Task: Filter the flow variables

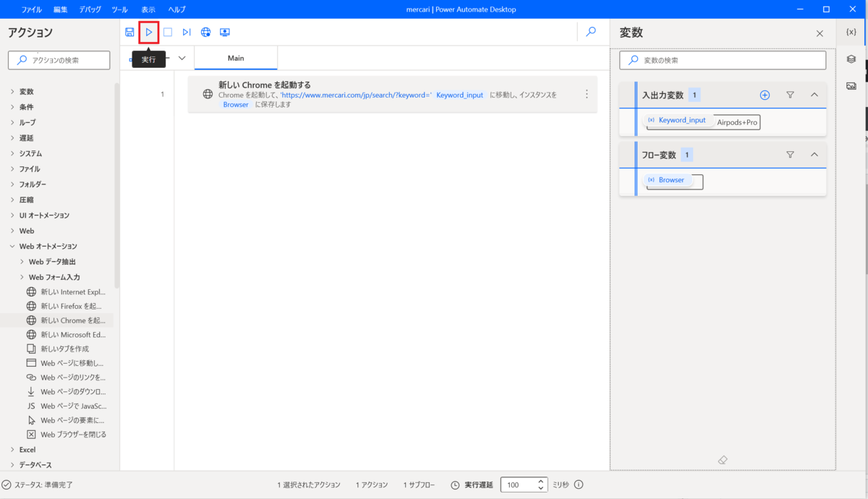Action: tap(790, 155)
